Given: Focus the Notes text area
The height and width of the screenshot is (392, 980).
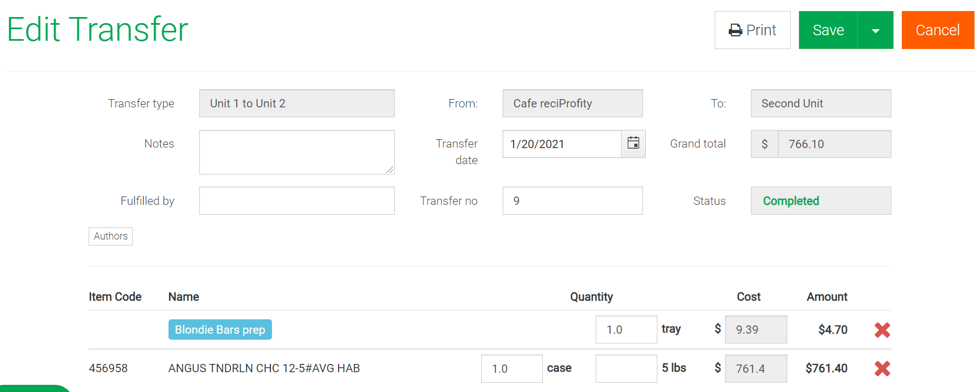Looking at the screenshot, I should [x=297, y=152].
